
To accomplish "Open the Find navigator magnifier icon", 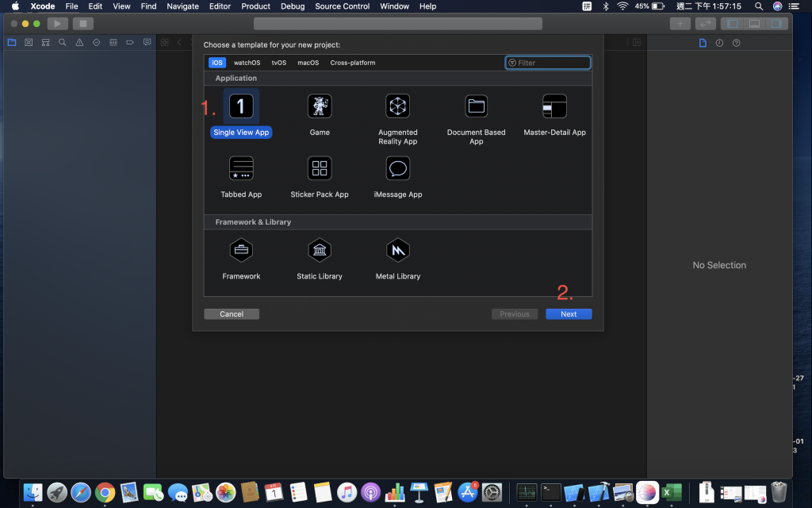I will point(62,43).
